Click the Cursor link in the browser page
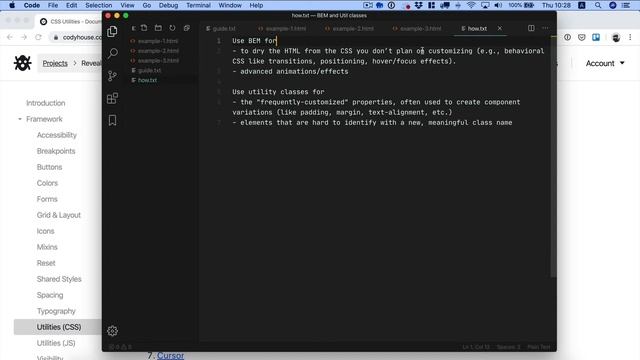The image size is (640, 360). pos(170,356)
